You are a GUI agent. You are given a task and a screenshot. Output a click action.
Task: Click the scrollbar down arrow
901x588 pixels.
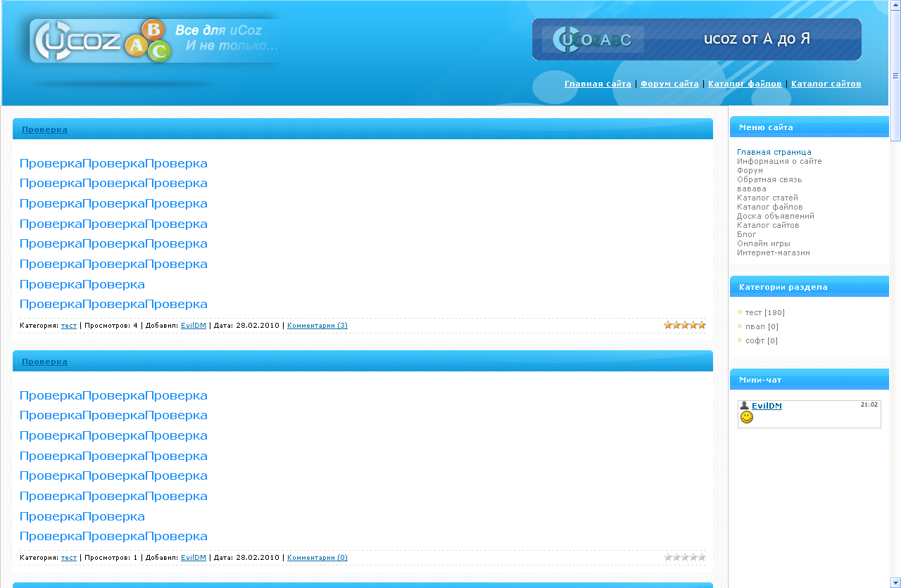click(895, 583)
